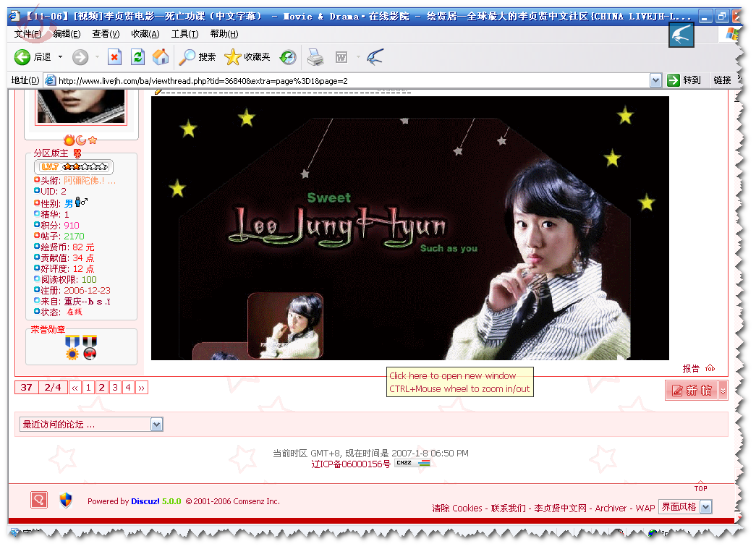
Task: Click the Print icon in toolbar
Action: tap(315, 57)
